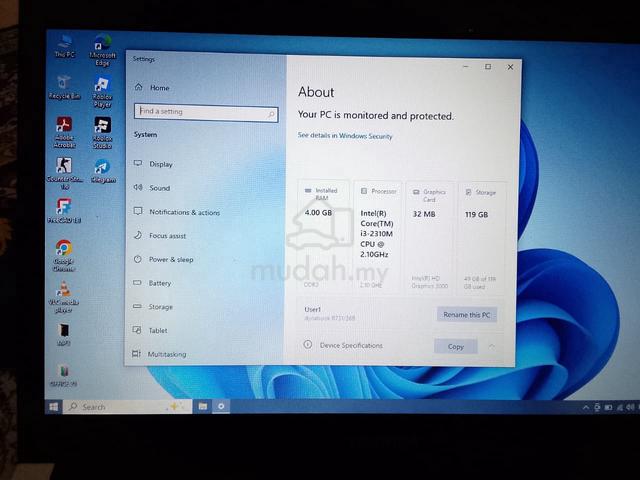Screen dimensions: 640x480
Task: Open File Explorer in the taskbar
Action: (x=202, y=406)
